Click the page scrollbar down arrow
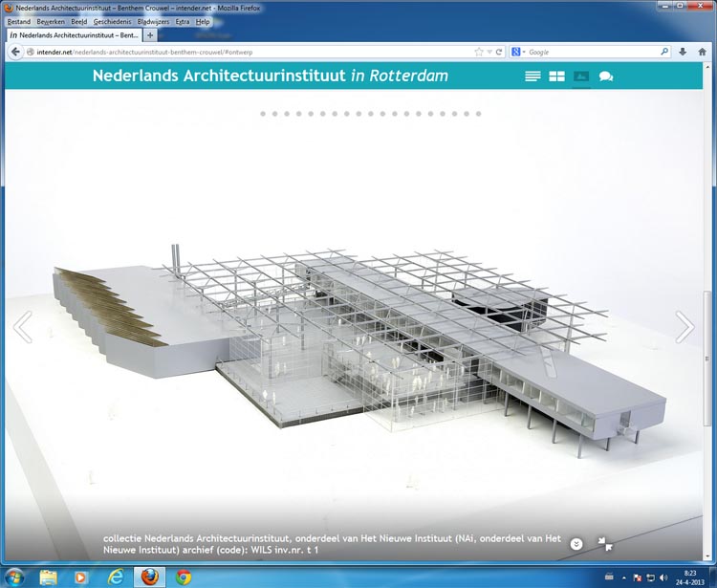 coord(708,556)
